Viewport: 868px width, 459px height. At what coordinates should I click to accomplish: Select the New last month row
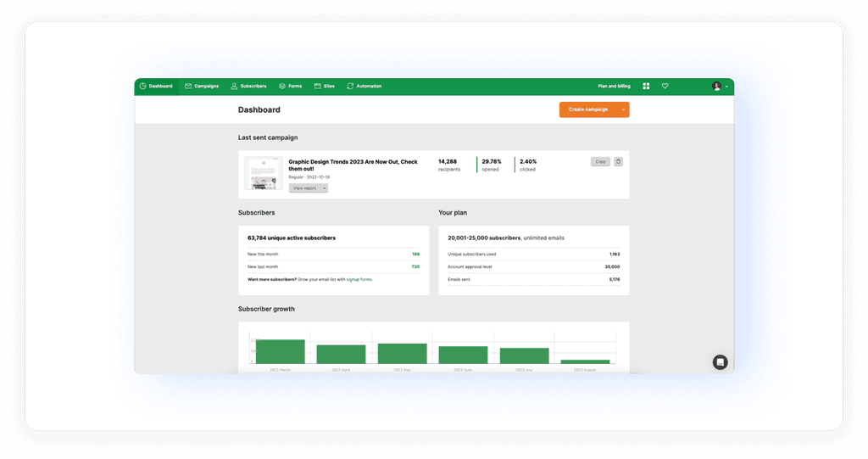pos(333,267)
